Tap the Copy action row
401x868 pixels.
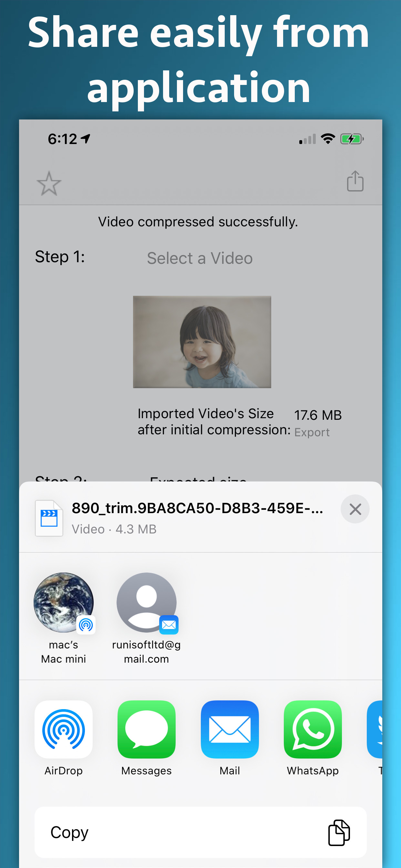point(200,832)
